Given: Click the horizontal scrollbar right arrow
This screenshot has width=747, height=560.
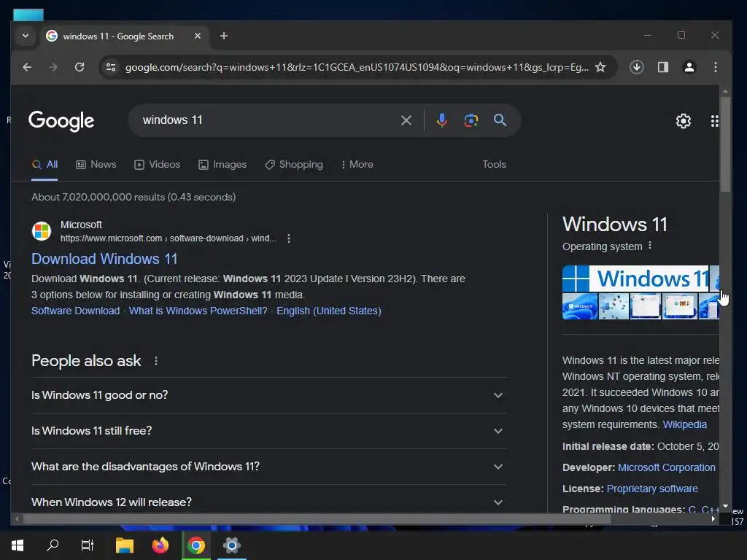Looking at the screenshot, I should [x=713, y=518].
